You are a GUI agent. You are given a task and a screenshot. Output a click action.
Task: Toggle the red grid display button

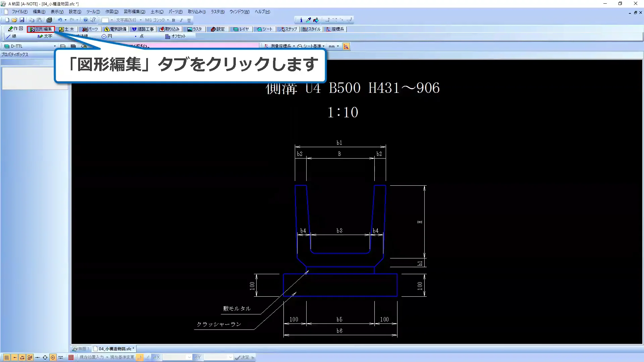tap(71, 358)
